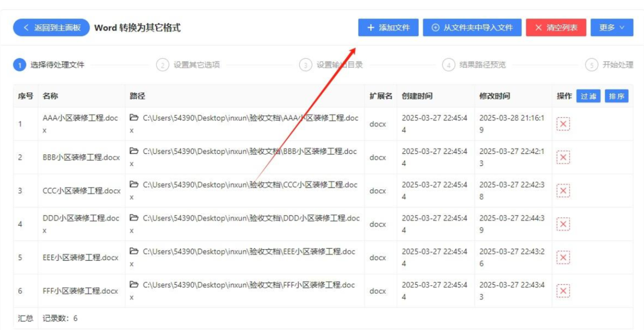The width and height of the screenshot is (644, 330).
Task: Click 添加文件 button
Action: (x=388, y=28)
